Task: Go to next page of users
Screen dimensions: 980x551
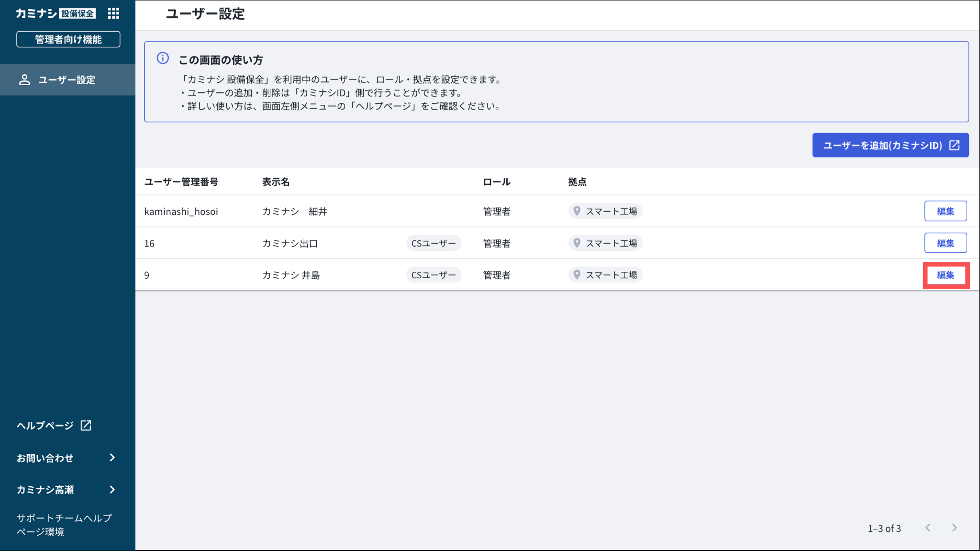Action: coord(955,528)
